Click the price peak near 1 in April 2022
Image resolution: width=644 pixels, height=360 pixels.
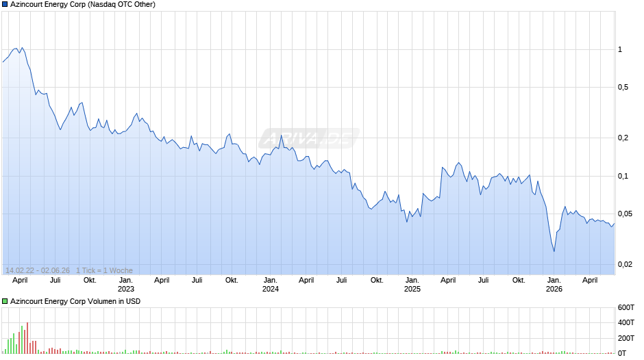[22, 48]
